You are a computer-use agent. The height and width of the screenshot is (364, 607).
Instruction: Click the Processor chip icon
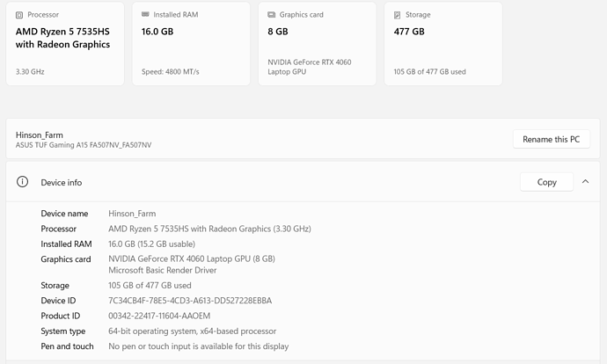tap(19, 15)
